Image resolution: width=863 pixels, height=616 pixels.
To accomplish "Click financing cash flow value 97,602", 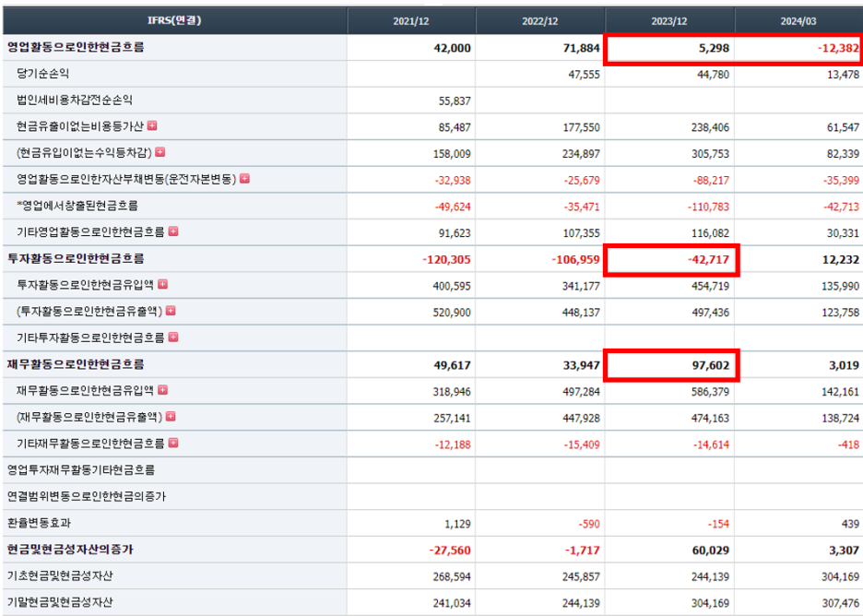I will [711, 365].
